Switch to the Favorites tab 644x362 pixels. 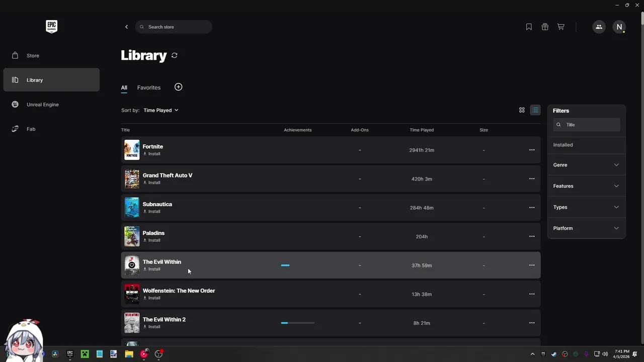[149, 87]
